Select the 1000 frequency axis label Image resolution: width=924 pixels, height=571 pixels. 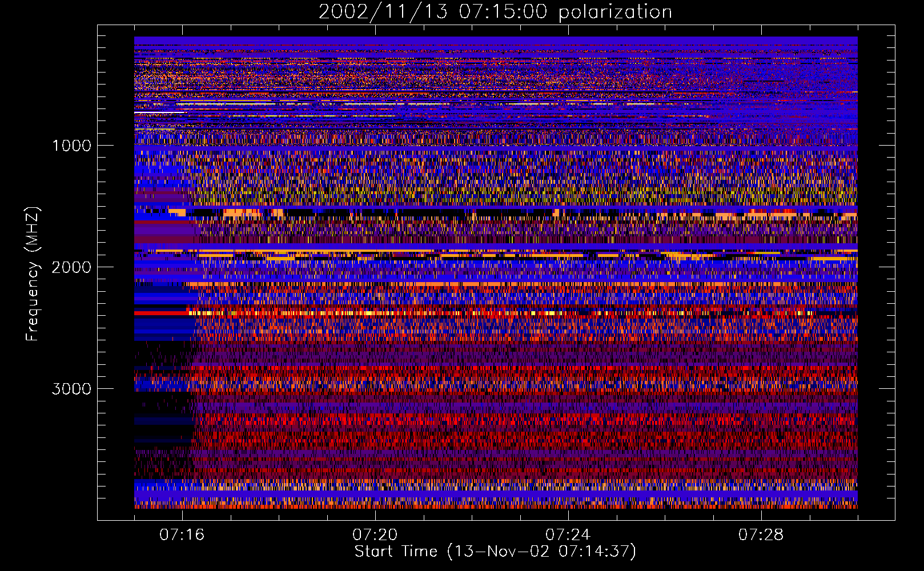pyautogui.click(x=71, y=146)
